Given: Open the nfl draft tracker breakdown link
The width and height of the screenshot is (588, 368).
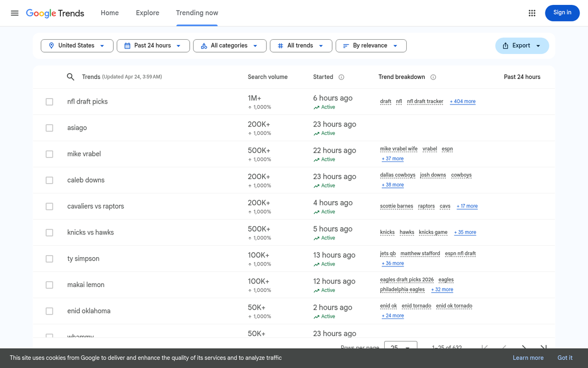Looking at the screenshot, I should pos(425,102).
